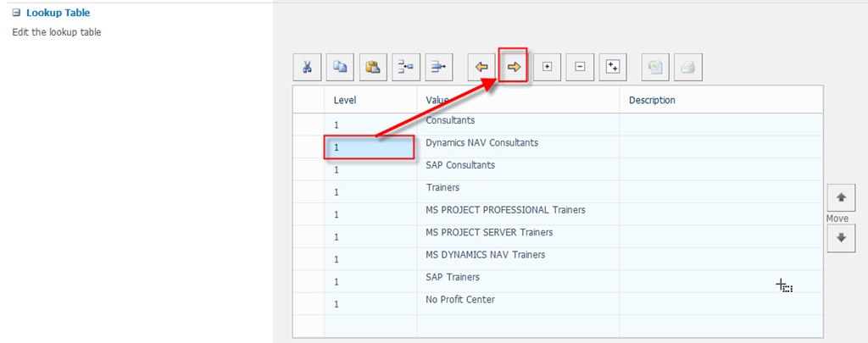This screenshot has height=343, width=868.
Task: Indent the row with the right arrow
Action: coord(514,66)
